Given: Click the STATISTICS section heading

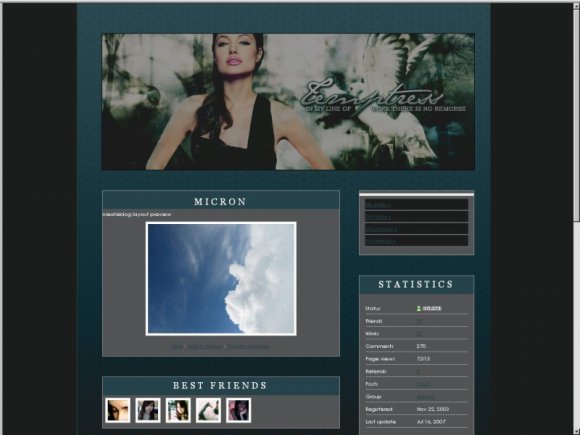Looking at the screenshot, I should [416, 284].
